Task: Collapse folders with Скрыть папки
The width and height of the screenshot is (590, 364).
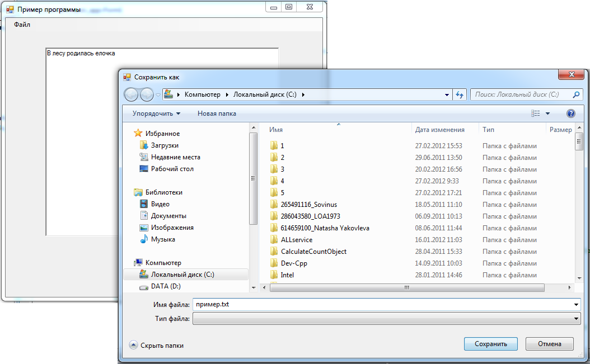Action: [157, 345]
